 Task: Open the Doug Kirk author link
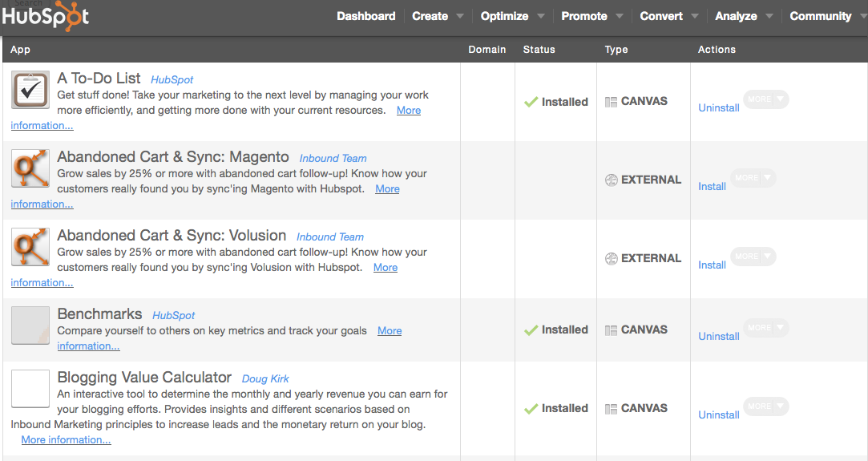265,378
